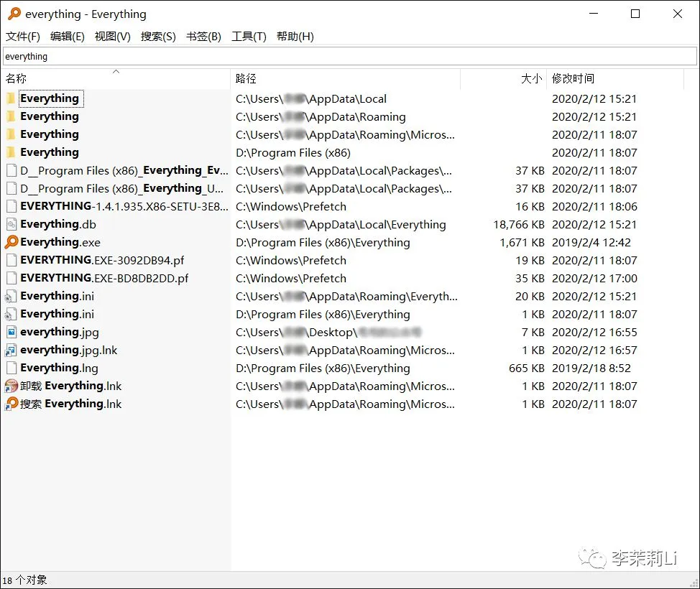Screen dimensions: 700x589
Task: Maximize the Everything window
Action: click(635, 14)
